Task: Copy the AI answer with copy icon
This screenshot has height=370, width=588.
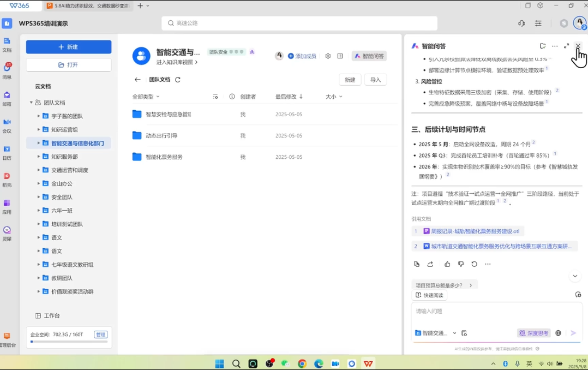Action: tap(417, 264)
